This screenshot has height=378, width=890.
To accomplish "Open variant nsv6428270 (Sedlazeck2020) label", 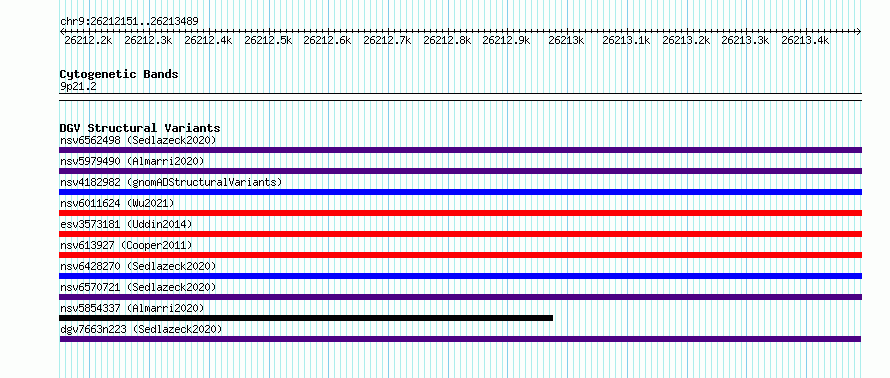I will pos(138,266).
